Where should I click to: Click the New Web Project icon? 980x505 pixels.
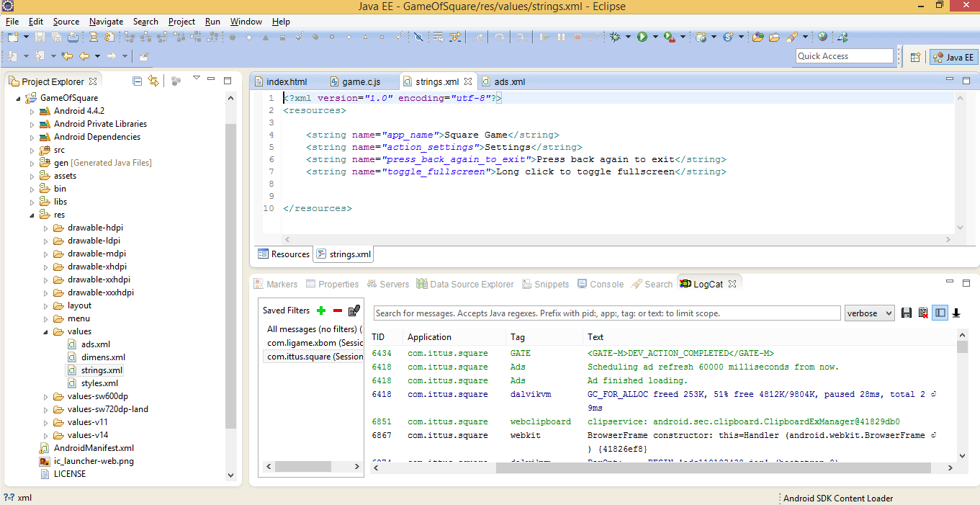pos(701,37)
